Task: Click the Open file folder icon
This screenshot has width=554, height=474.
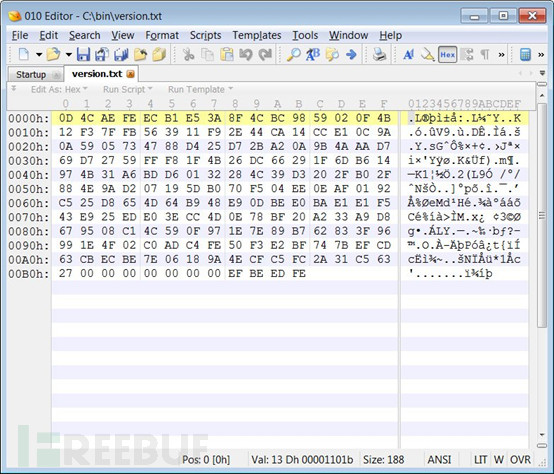Action: pyautogui.click(x=53, y=54)
